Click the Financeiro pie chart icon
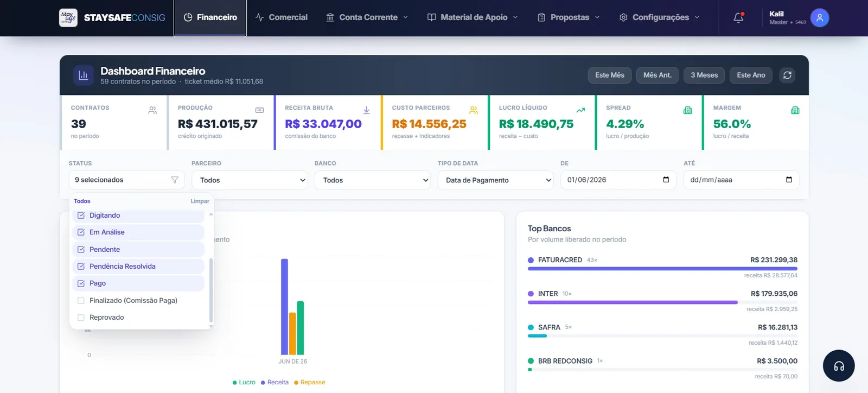This screenshot has height=393, width=868. pyautogui.click(x=188, y=17)
